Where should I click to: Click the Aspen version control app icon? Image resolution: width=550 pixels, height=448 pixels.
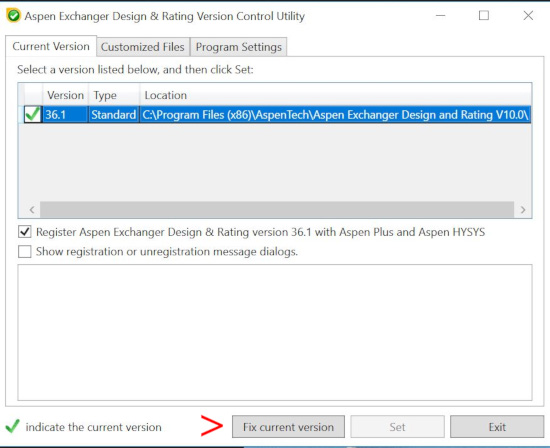click(14, 16)
